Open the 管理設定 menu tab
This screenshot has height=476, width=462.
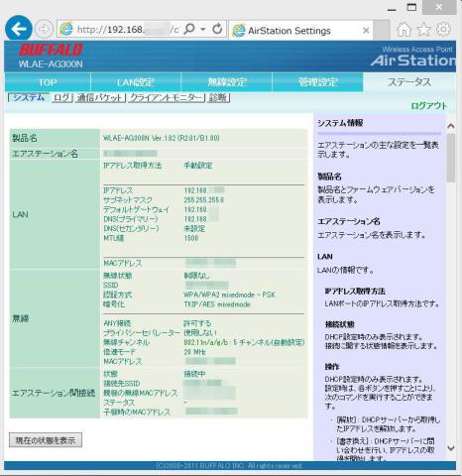point(317,82)
